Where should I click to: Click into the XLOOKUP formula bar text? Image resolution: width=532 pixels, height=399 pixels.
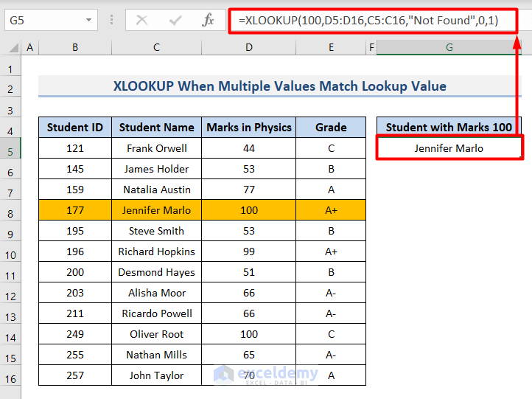click(x=368, y=21)
